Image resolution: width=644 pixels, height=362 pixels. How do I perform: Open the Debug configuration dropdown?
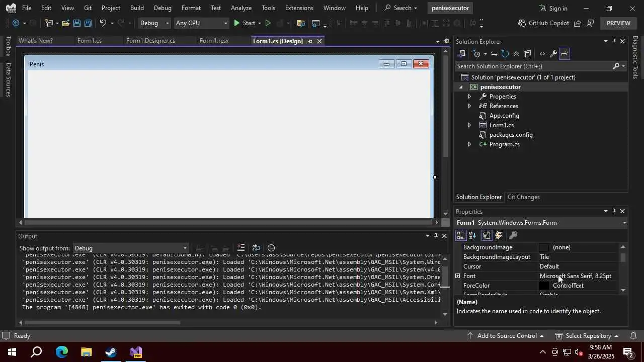(154, 23)
